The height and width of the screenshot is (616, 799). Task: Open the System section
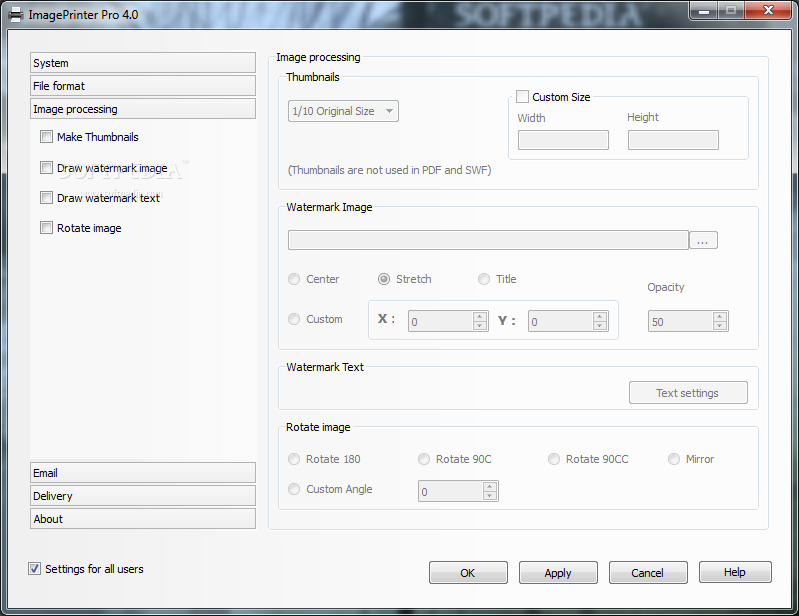[x=143, y=63]
